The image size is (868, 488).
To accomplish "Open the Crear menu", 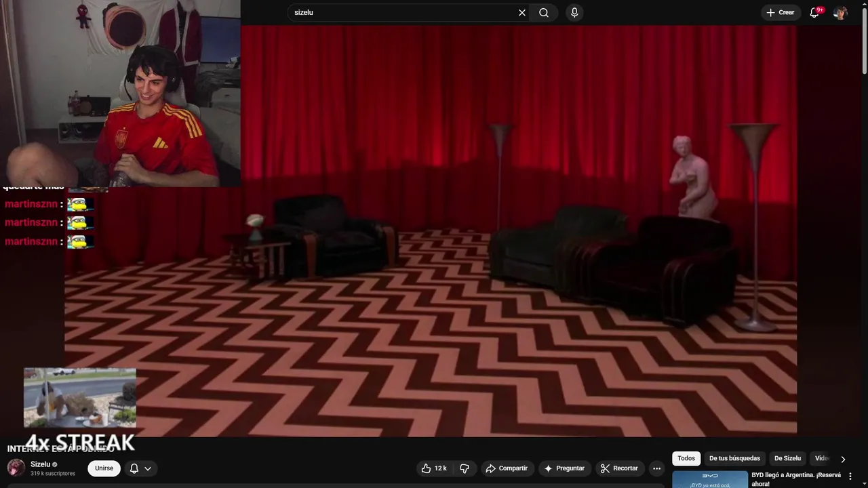I will point(781,13).
